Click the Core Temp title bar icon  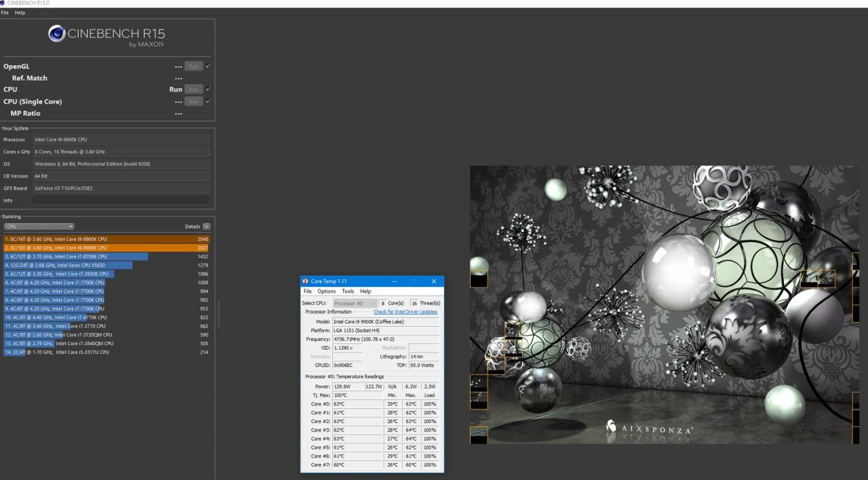306,281
